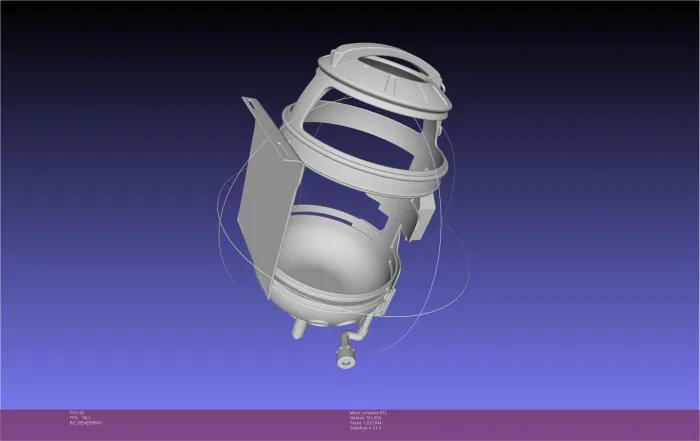Click the Mesh file name label
The image size is (700, 441).
[x=368, y=413]
